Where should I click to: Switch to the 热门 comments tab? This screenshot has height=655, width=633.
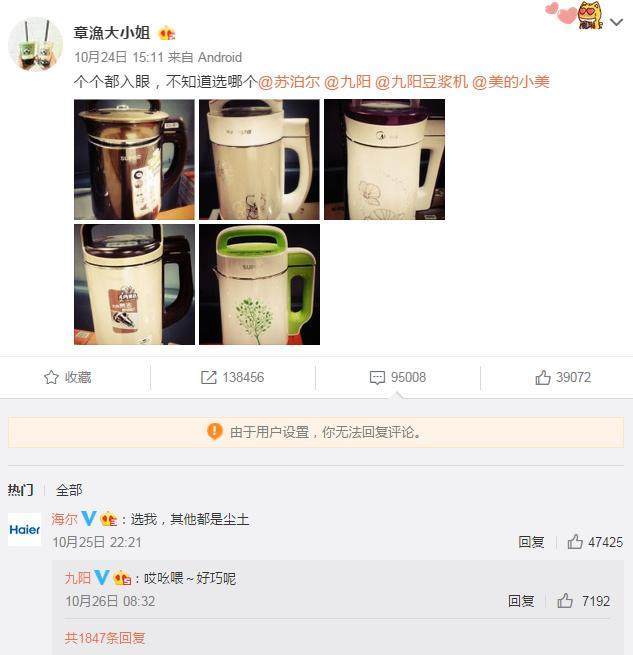20,490
